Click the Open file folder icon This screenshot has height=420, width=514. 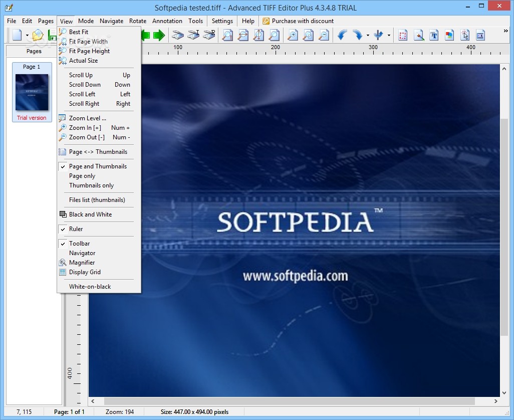38,35
